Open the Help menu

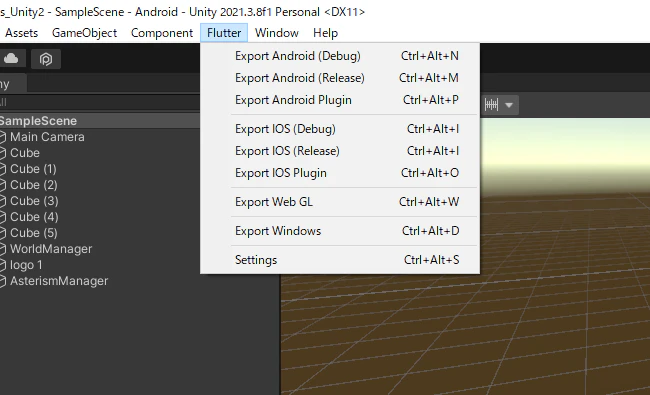(x=325, y=33)
